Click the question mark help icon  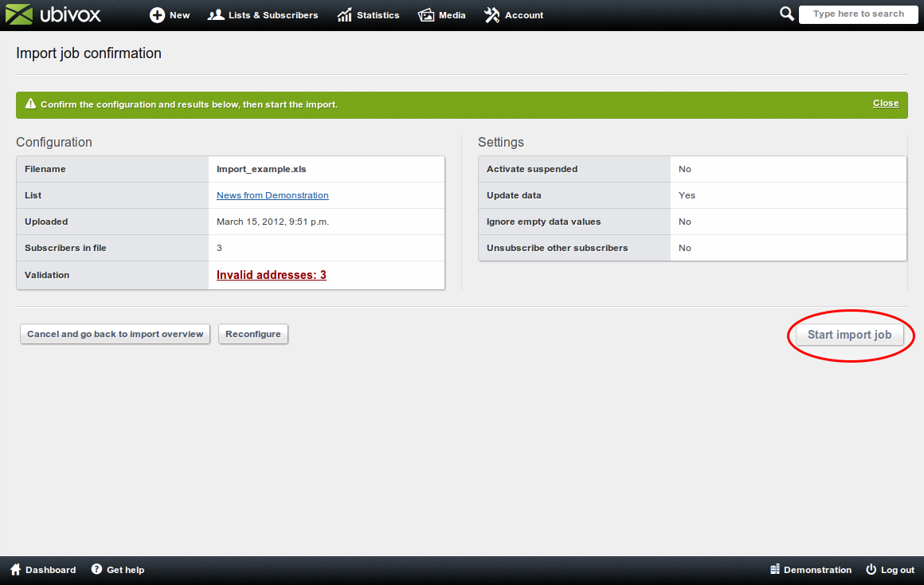(x=96, y=569)
